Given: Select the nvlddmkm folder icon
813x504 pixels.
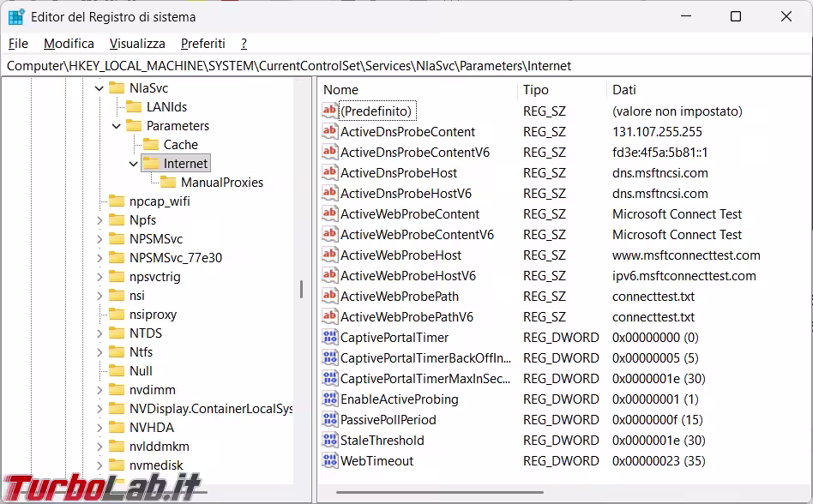Looking at the screenshot, I should (117, 447).
